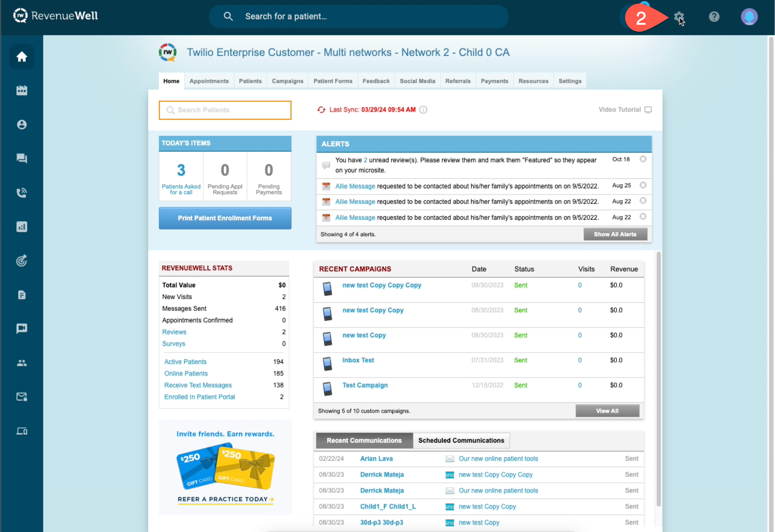Open the target campaigns icon in sidebar
This screenshot has height=532, width=775.
pos(22,261)
